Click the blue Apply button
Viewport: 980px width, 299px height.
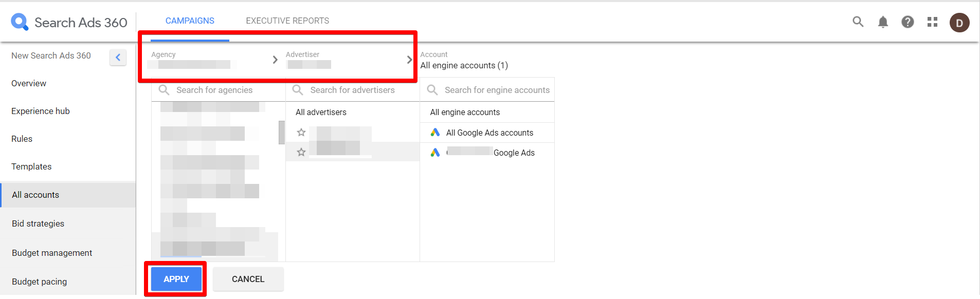[176, 279]
